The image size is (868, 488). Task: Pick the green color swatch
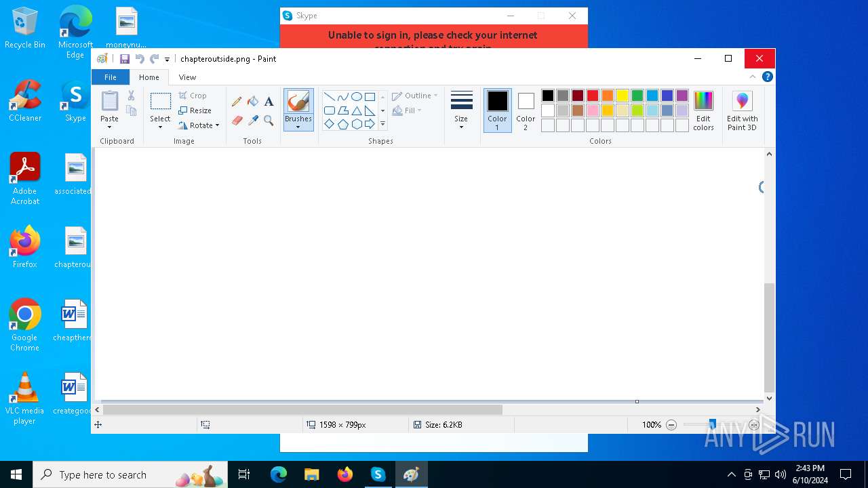(637, 96)
